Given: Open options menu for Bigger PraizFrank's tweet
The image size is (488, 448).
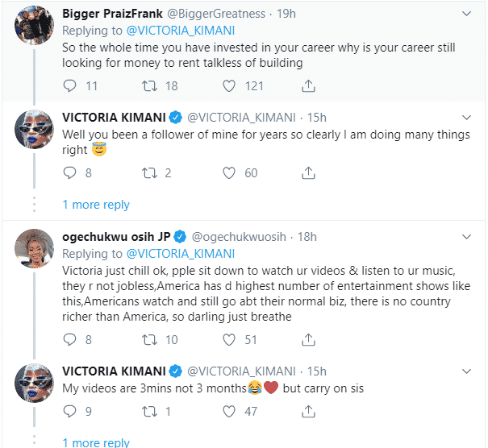Looking at the screenshot, I should (466, 15).
